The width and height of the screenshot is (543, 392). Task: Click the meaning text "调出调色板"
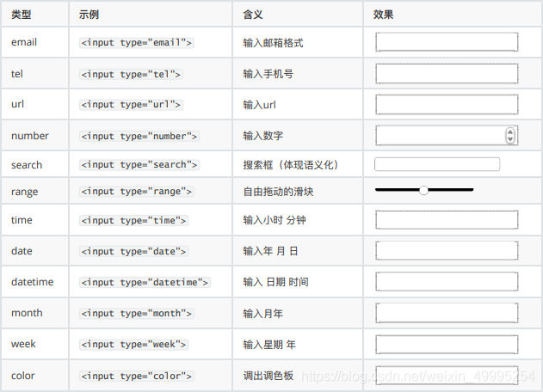[268, 376]
